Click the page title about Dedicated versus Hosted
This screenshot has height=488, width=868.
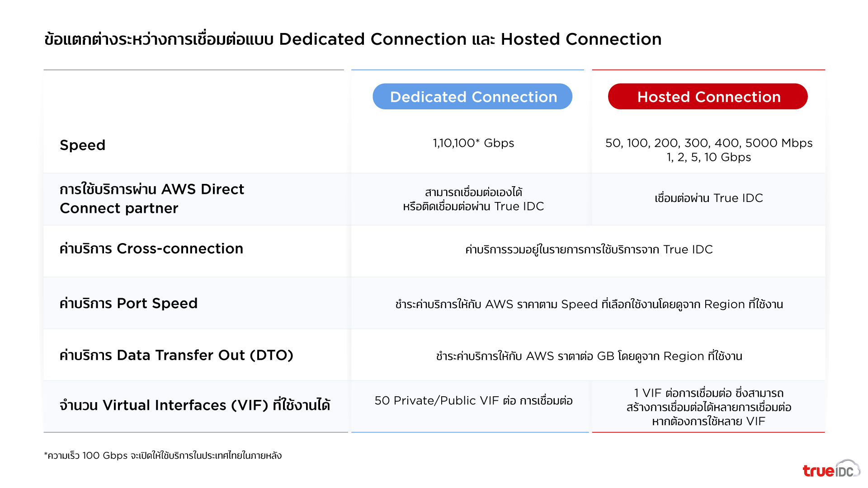click(x=353, y=39)
